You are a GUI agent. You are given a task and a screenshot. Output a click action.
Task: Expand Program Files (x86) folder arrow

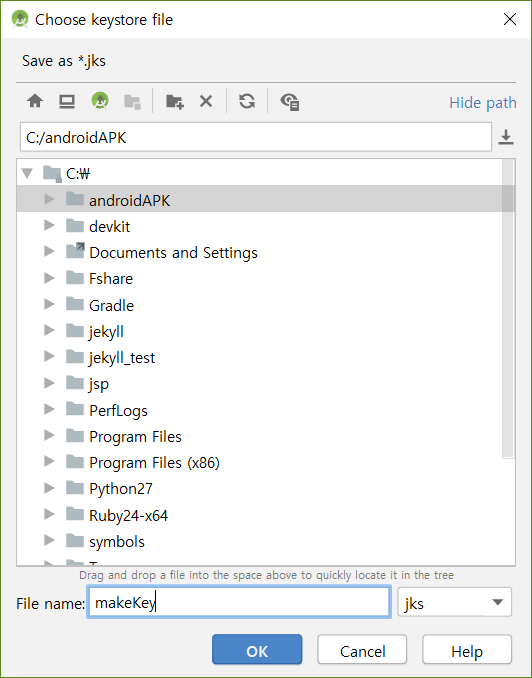[x=49, y=462]
